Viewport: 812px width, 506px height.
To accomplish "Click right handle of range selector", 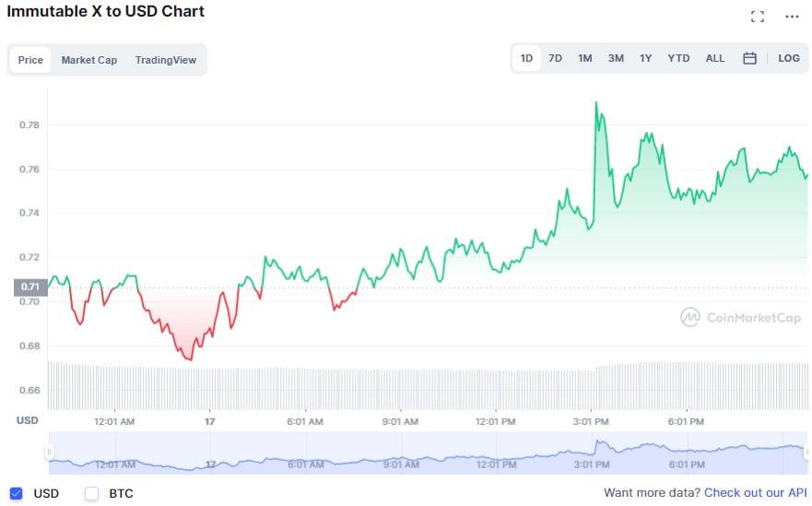I will [805, 452].
